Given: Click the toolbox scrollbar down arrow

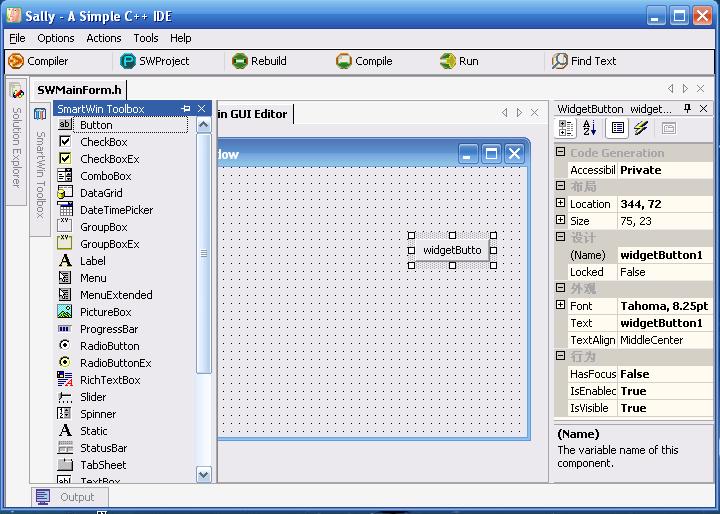Looking at the screenshot, I should tap(203, 474).
